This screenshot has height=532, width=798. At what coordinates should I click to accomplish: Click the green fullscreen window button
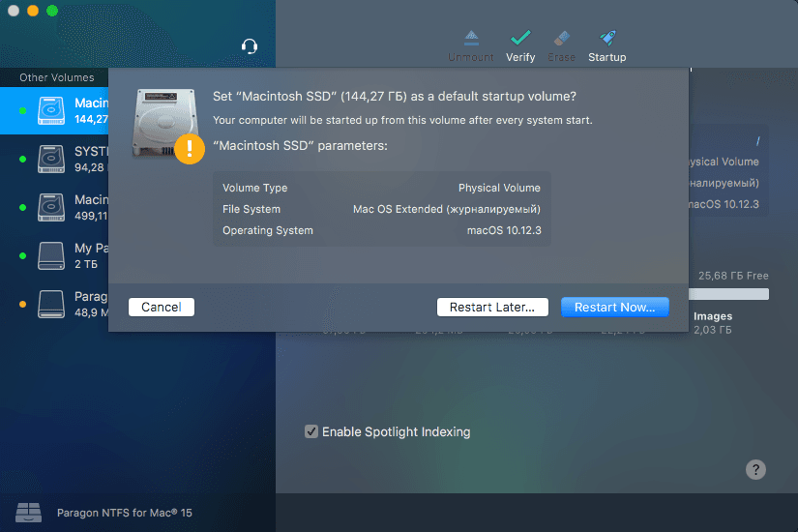point(52,11)
